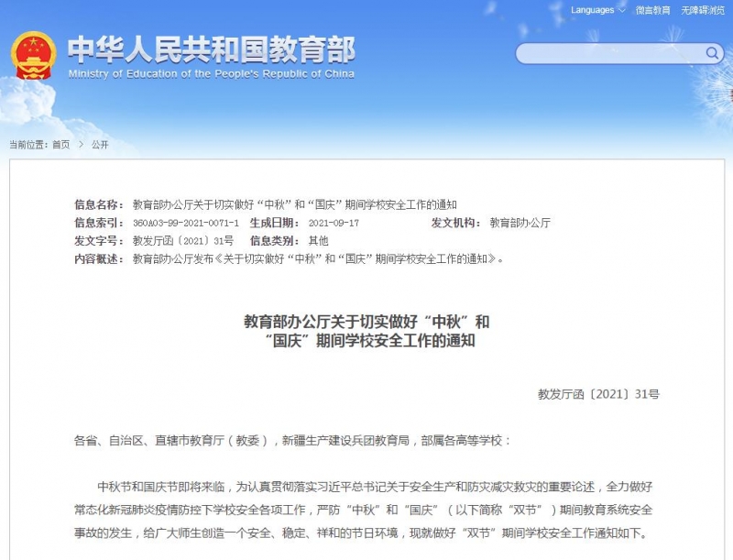Open the 公开 breadcrumb item

pyautogui.click(x=100, y=145)
